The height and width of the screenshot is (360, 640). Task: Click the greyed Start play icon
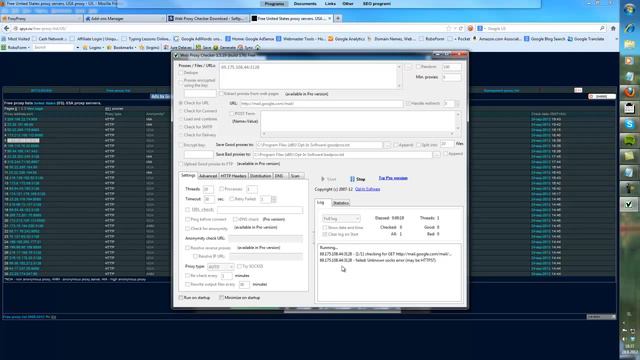pos(322,179)
